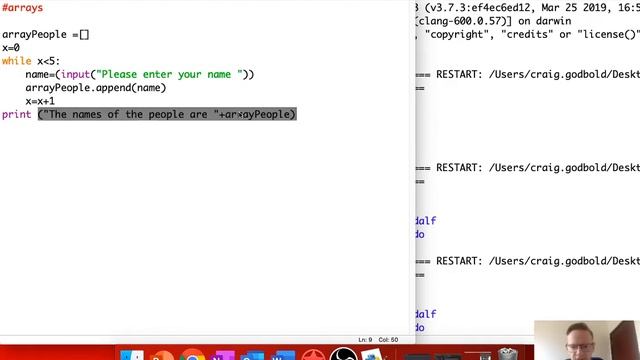Click the '#arrays' comment line

pos(22,8)
